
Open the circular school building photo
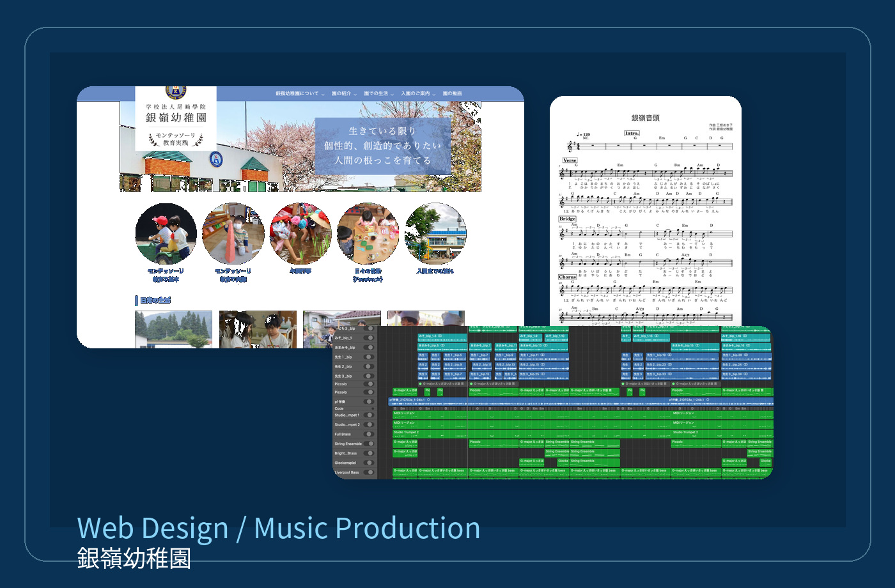(x=435, y=234)
